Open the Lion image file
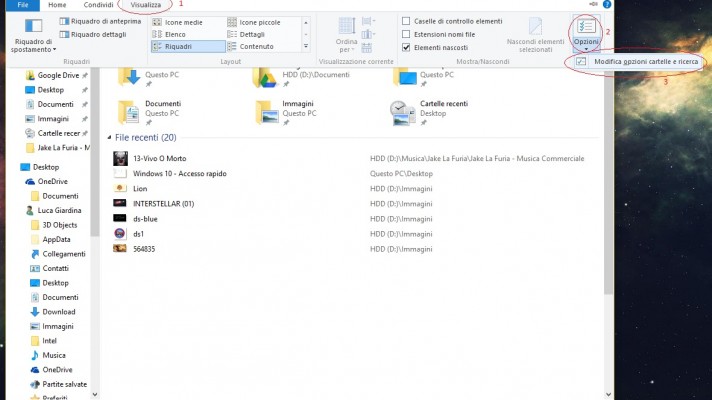The height and width of the screenshot is (400, 712). pyautogui.click(x=140, y=188)
